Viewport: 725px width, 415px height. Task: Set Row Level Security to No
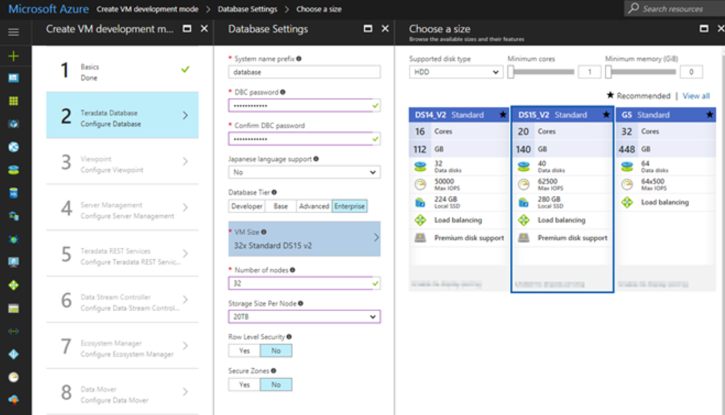click(x=276, y=351)
